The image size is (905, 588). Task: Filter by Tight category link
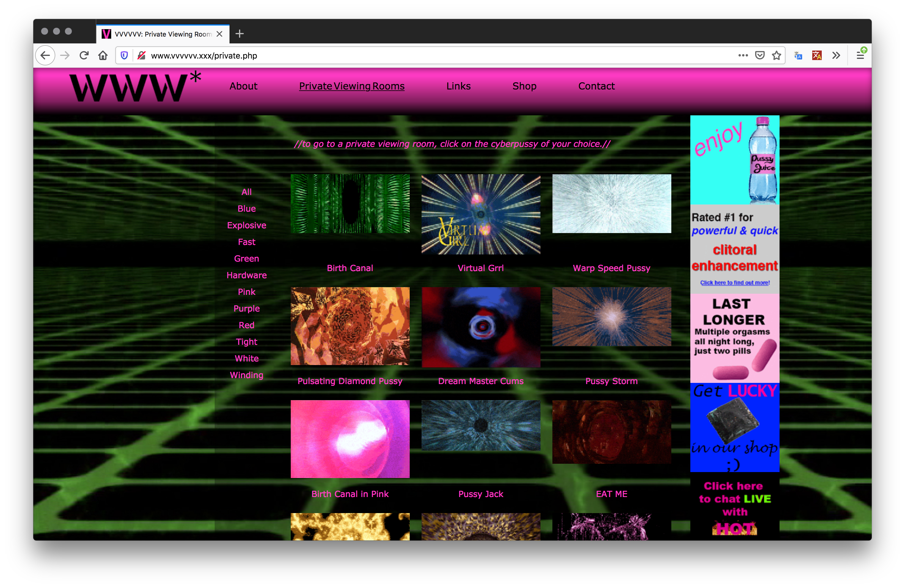[x=246, y=342]
